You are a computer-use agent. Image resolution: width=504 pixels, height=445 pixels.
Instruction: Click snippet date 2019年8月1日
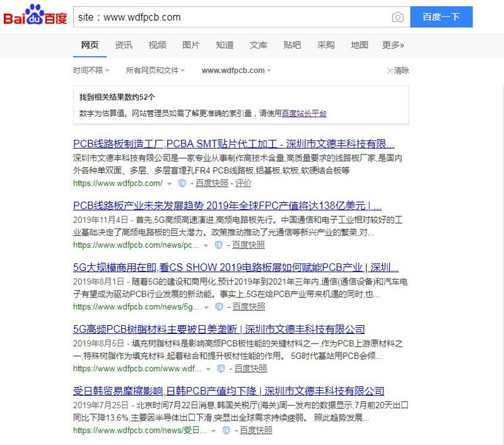[98, 282]
